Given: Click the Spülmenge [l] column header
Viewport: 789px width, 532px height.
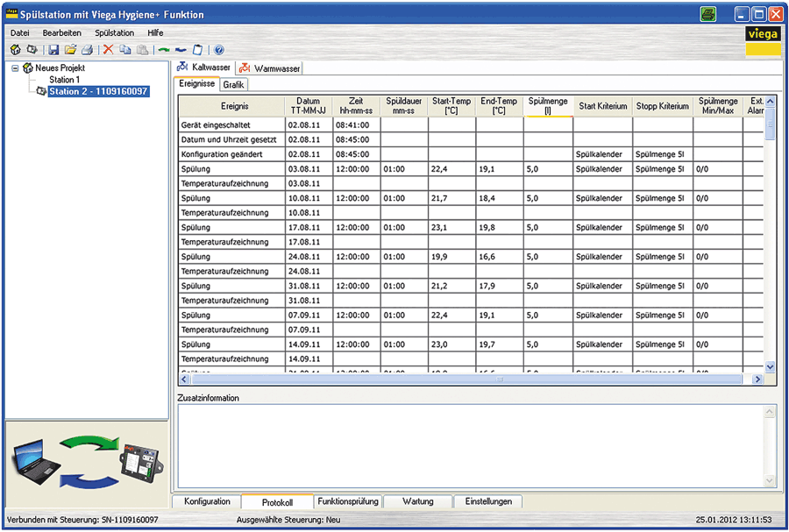Looking at the screenshot, I should (548, 106).
